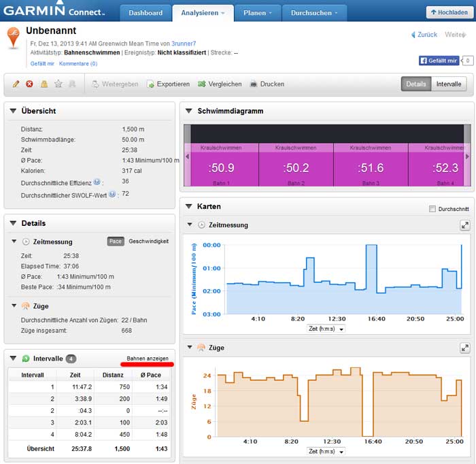Click the orange swimming activity pin icon
Screen dimensions: 476x464
pyautogui.click(x=14, y=37)
